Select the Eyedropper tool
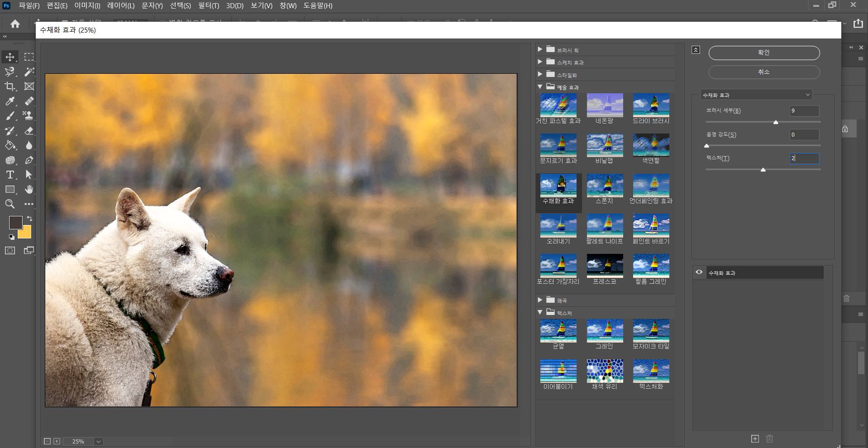868x448 pixels. (x=10, y=101)
